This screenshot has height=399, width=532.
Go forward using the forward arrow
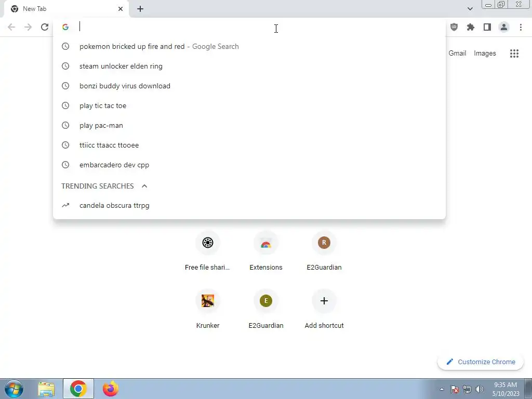[28, 27]
